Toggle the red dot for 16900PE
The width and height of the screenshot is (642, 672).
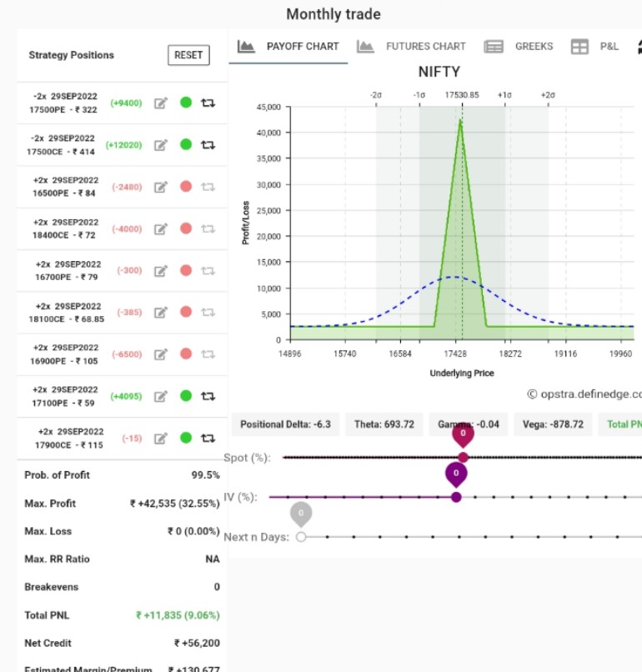click(x=186, y=354)
